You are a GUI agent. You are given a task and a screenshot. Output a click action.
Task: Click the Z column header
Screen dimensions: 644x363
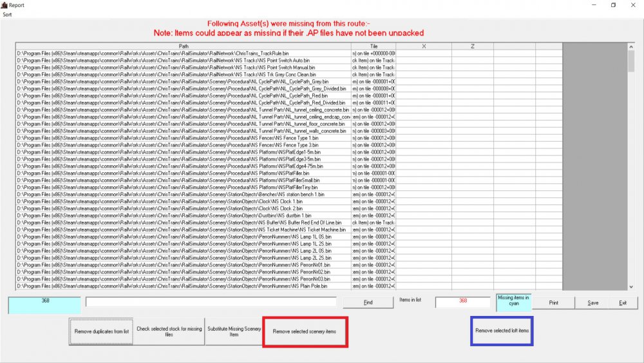click(472, 46)
